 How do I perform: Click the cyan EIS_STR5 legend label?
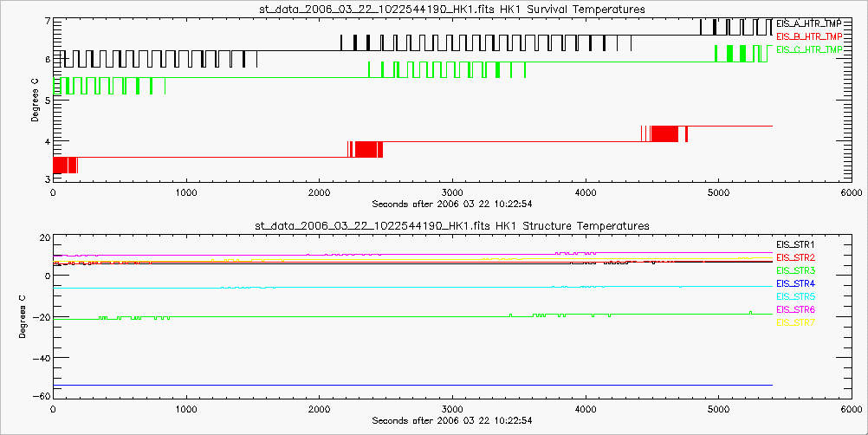pyautogui.click(x=796, y=296)
